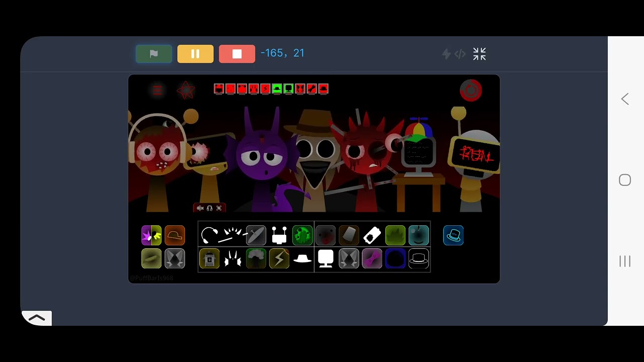
Task: Pick the blue glowing top hat icon
Action: click(x=453, y=235)
